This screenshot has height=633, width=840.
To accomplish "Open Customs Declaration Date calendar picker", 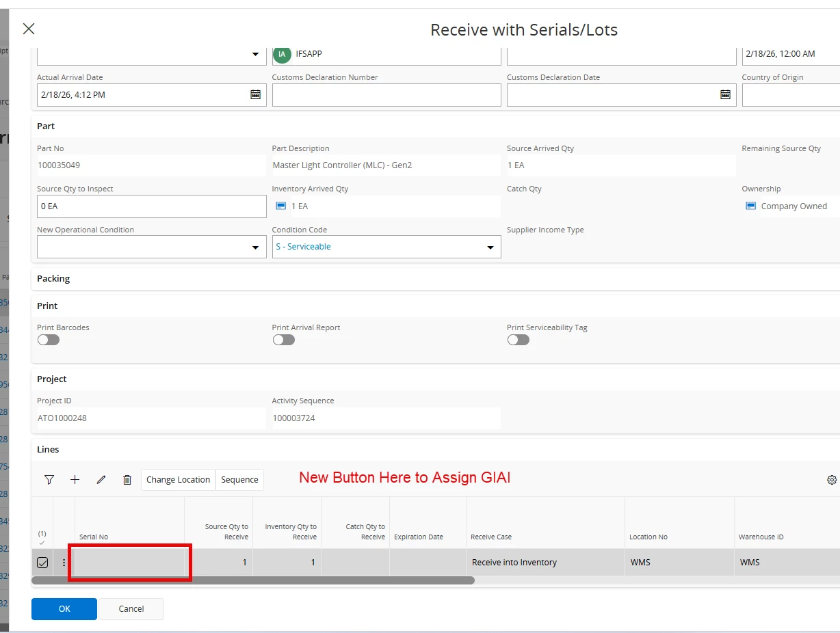I will point(725,95).
